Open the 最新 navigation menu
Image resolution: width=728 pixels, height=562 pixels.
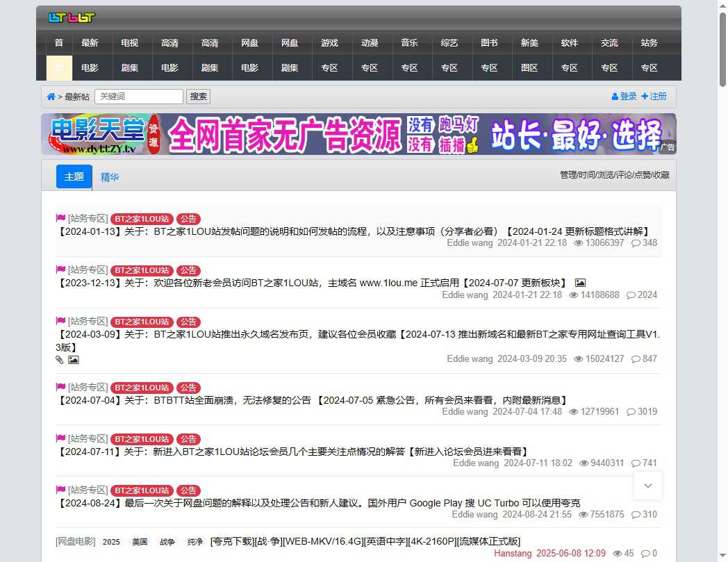coord(90,42)
